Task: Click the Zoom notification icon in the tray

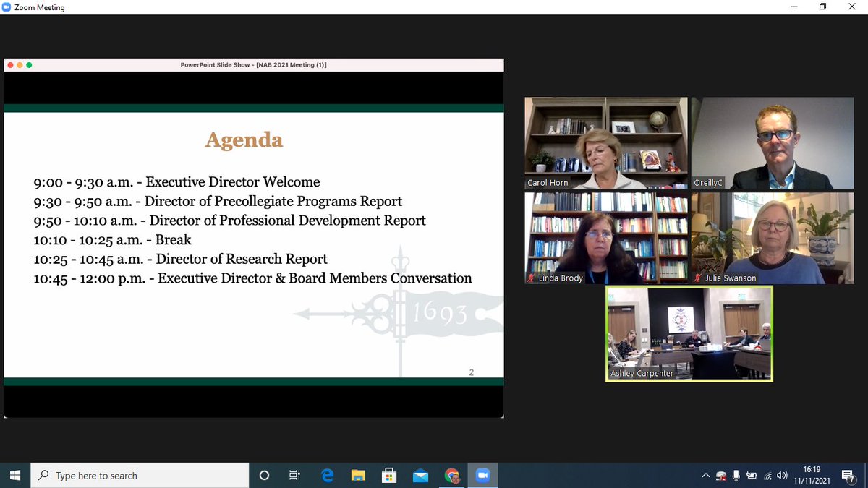Action: click(x=720, y=476)
